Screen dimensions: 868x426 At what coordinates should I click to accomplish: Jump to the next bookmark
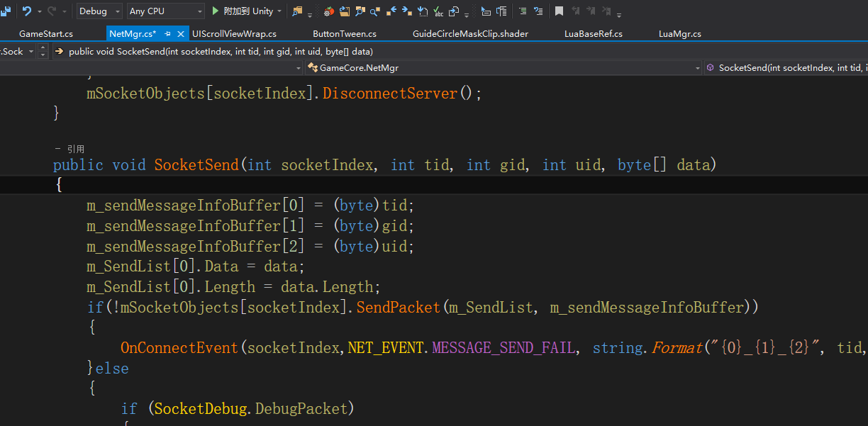pos(591,10)
